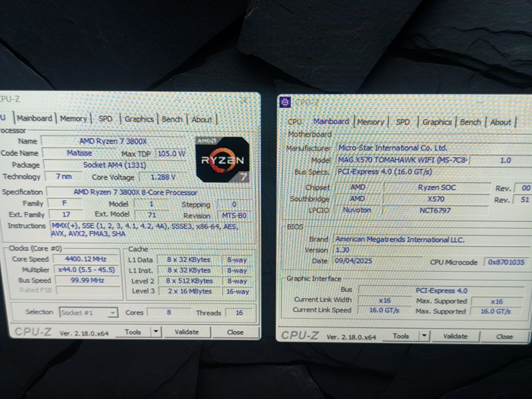Click the graphic interface bus value PCI-Express 4.0
The image size is (532, 399).
(x=441, y=291)
